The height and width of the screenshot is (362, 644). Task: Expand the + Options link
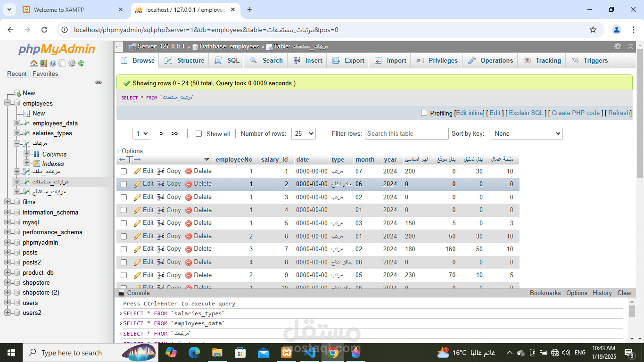[130, 151]
